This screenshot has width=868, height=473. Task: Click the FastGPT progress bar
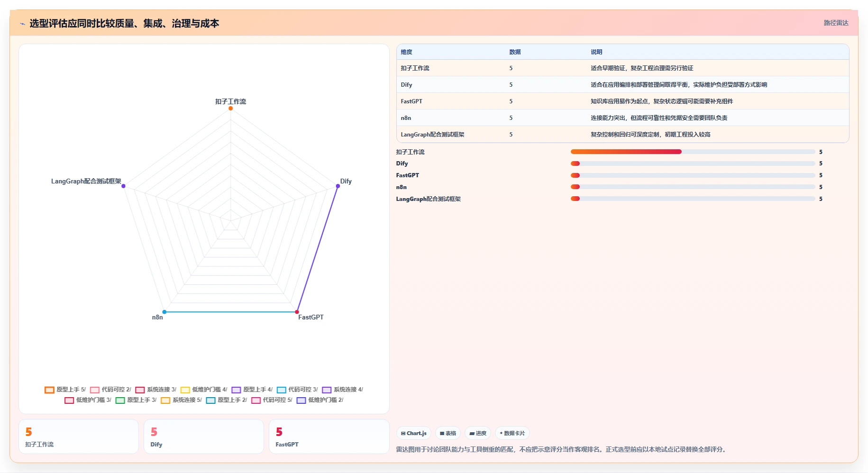tap(693, 175)
